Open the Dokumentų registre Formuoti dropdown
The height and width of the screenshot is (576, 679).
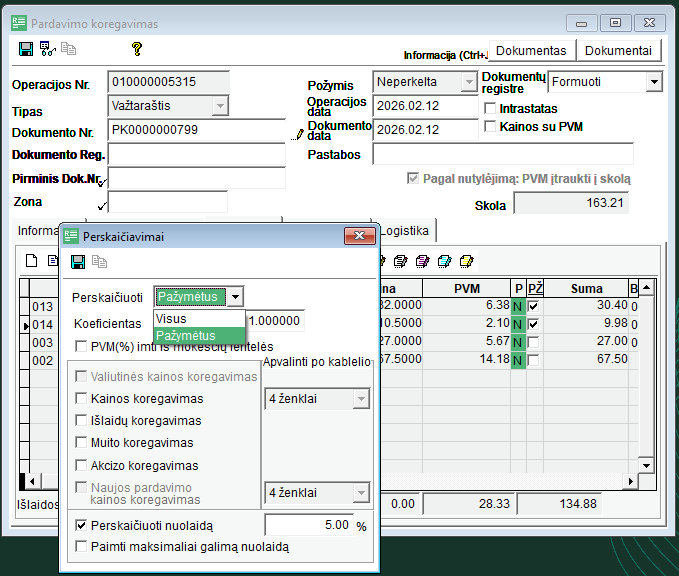(654, 82)
